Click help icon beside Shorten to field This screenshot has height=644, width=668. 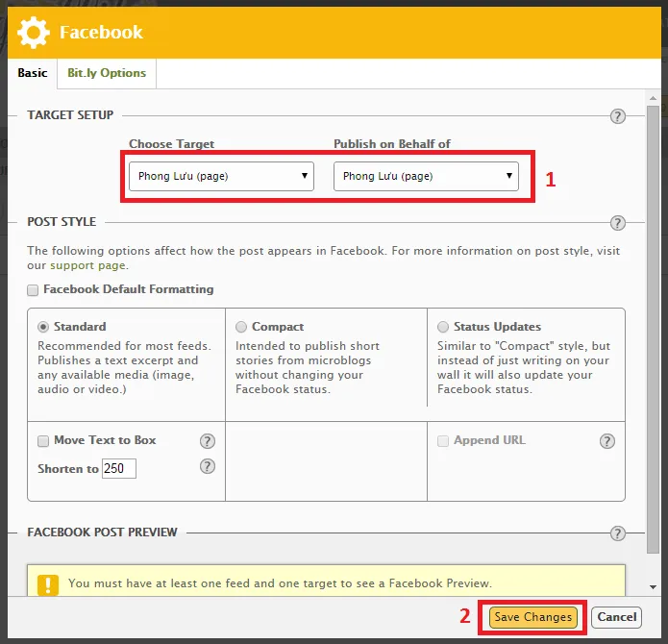207,466
